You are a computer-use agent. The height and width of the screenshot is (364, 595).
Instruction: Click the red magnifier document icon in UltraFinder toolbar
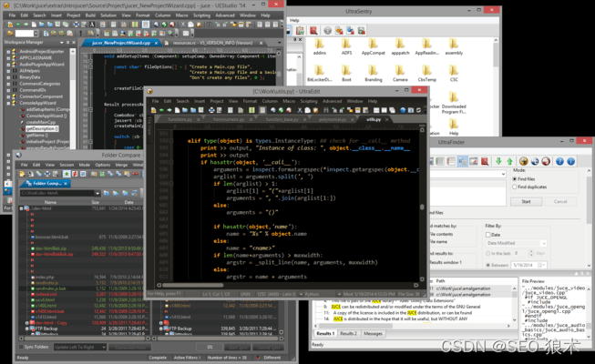(485, 161)
